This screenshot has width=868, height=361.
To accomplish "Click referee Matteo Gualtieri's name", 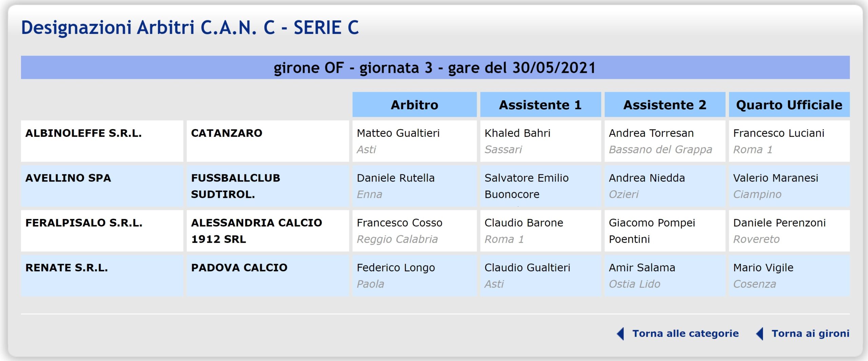I will tap(398, 133).
